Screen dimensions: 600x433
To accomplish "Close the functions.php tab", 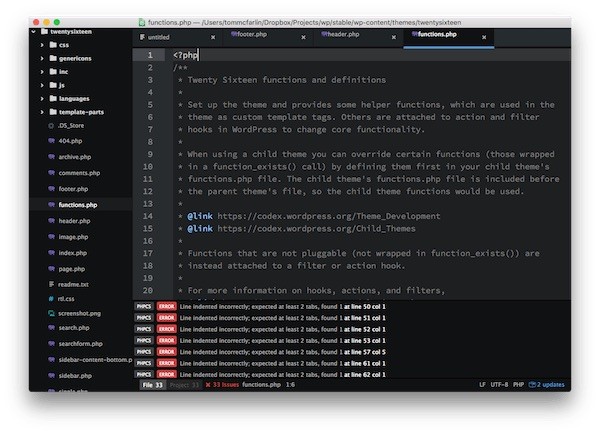I will [484, 37].
